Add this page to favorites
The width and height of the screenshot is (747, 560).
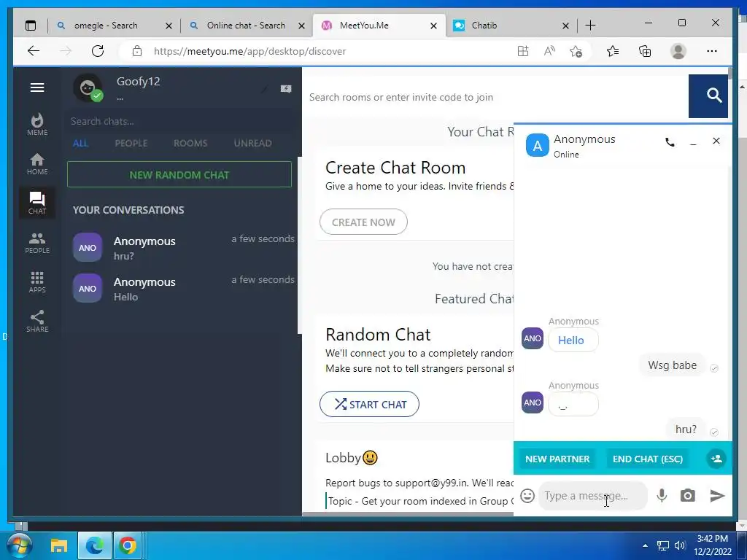coord(576,51)
